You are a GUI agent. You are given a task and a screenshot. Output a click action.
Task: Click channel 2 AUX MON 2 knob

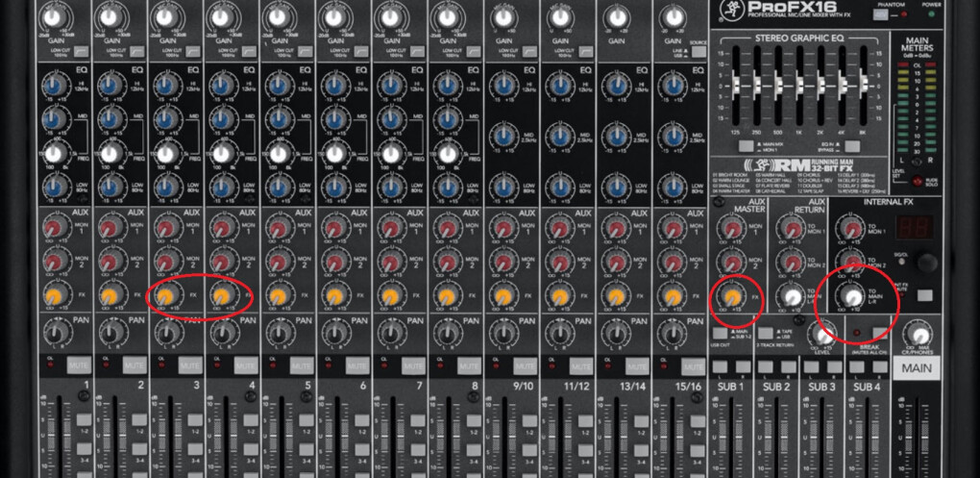110,261
